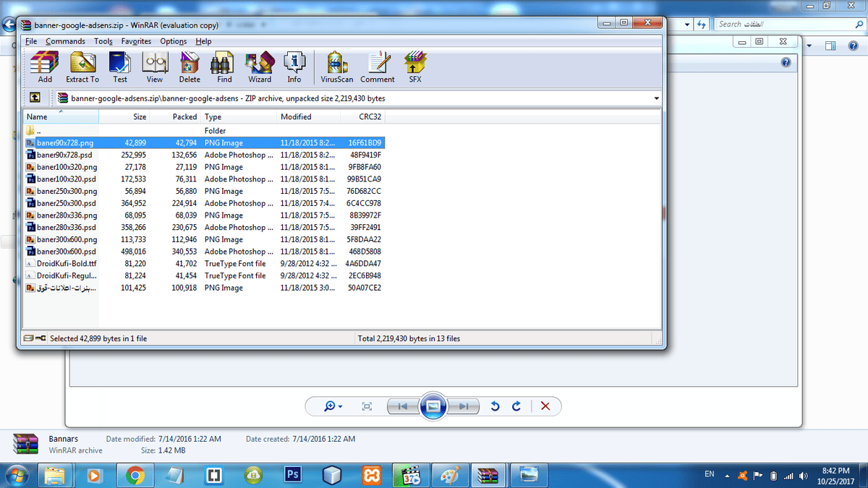868x488 pixels.
Task: Open the Tools menu
Action: (103, 41)
